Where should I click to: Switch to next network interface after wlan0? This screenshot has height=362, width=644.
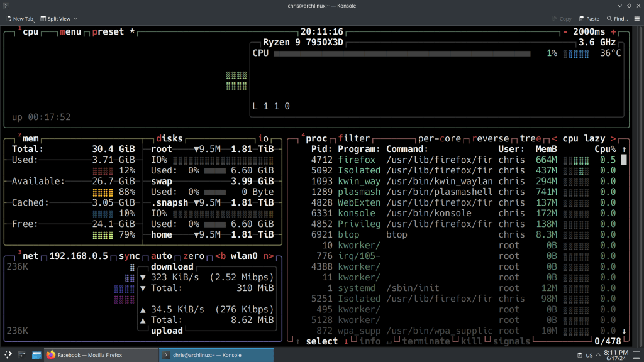[269, 256]
